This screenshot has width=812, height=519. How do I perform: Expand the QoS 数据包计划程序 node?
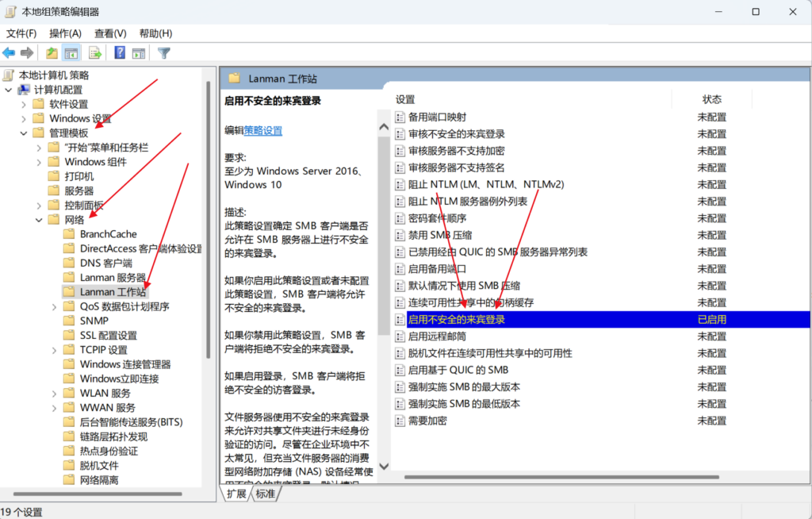[x=54, y=306]
